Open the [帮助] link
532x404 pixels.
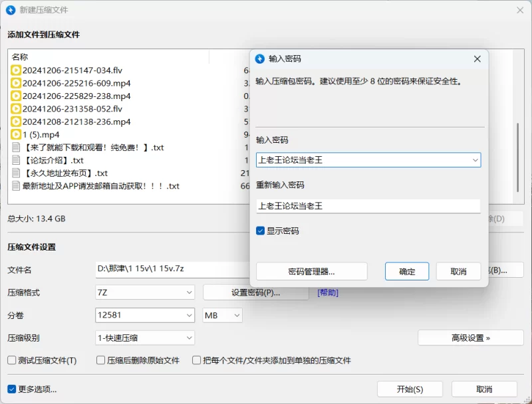(328, 292)
